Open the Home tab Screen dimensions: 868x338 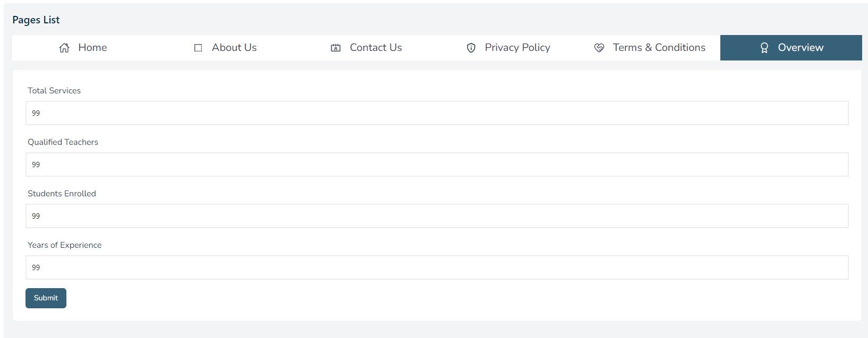83,48
